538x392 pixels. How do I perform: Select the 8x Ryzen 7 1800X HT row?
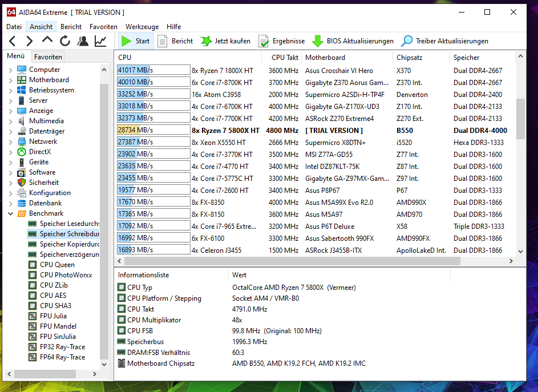[x=315, y=70]
